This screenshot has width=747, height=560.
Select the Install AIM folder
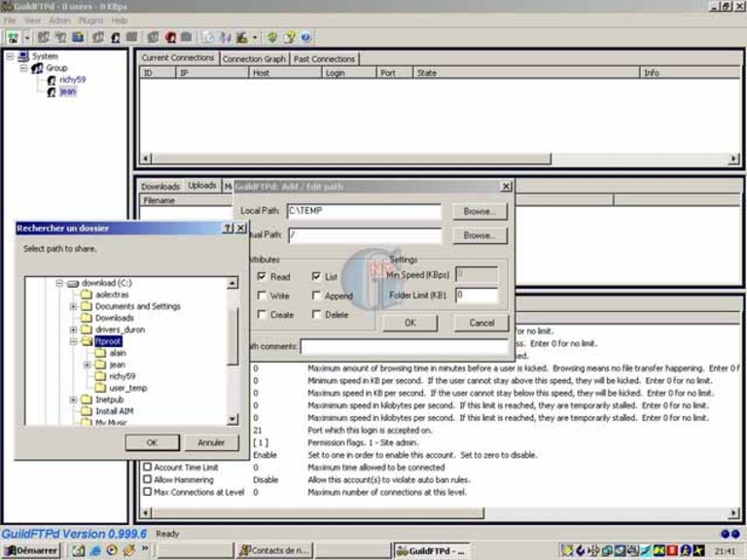click(115, 411)
